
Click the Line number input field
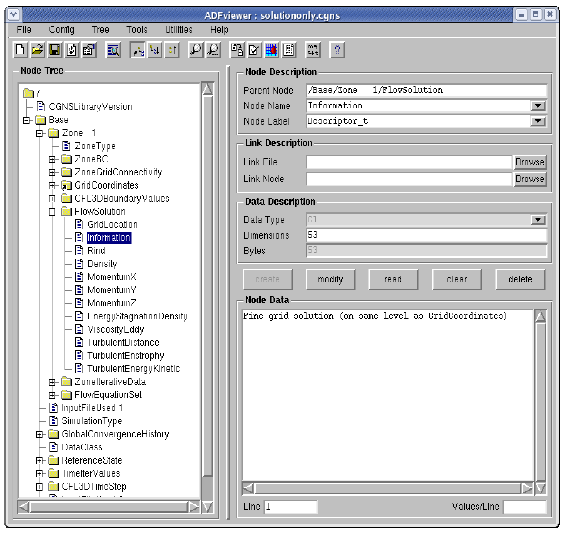[291, 507]
